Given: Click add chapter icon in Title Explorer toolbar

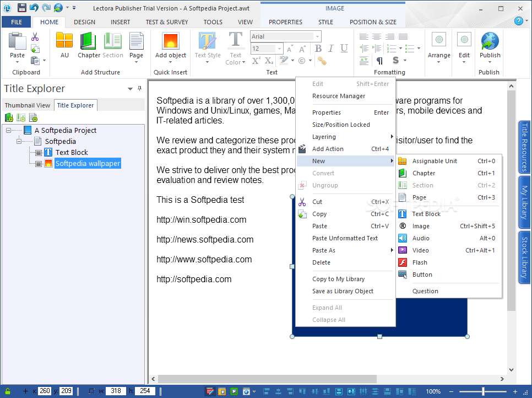Looking at the screenshot, I should (x=9, y=117).
